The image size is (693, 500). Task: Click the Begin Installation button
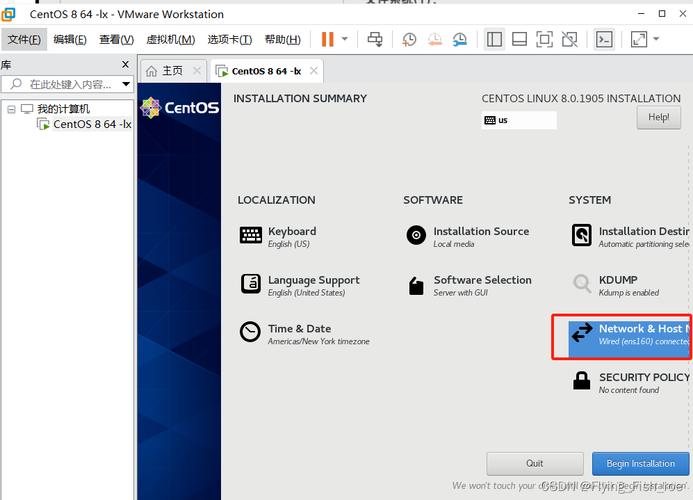[x=640, y=463]
